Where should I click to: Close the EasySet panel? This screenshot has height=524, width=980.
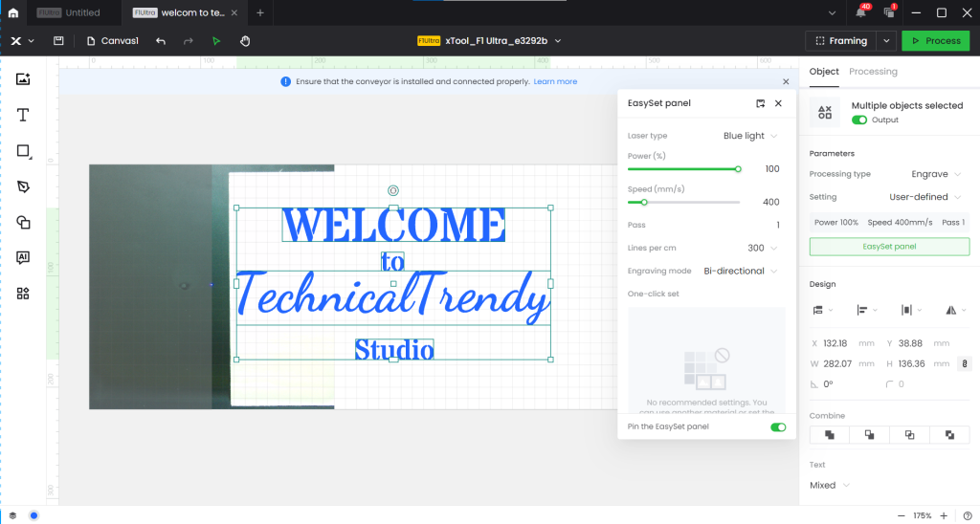tap(778, 103)
